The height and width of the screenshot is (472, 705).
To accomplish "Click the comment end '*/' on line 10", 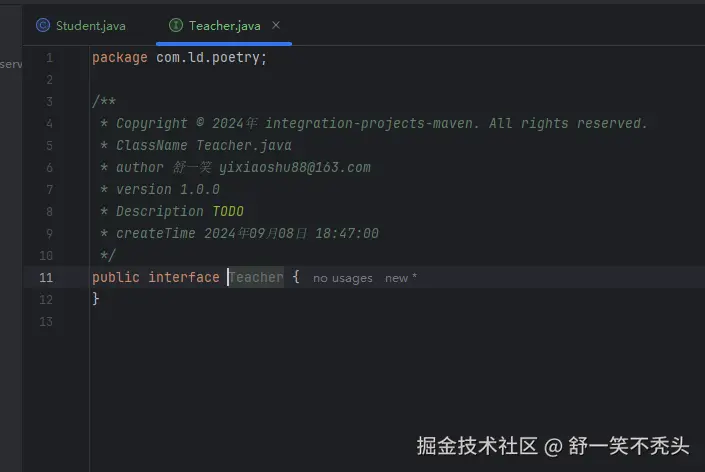I will 108,255.
